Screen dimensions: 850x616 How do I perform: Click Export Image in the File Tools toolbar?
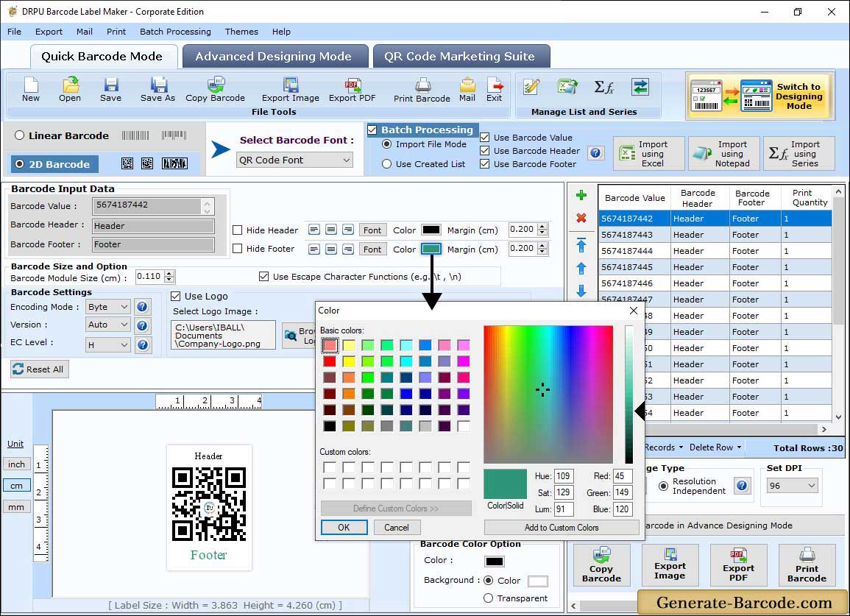pos(291,90)
